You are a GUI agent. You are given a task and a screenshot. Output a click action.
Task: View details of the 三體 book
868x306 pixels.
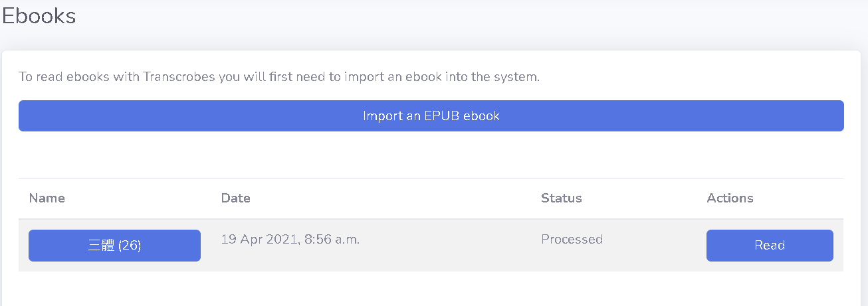coord(114,246)
